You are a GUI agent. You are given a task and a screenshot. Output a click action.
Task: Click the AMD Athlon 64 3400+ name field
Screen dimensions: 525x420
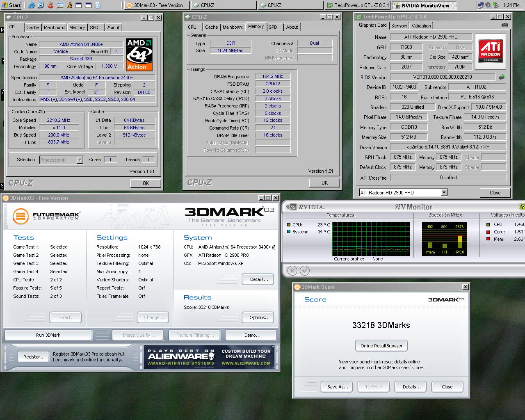coord(81,44)
